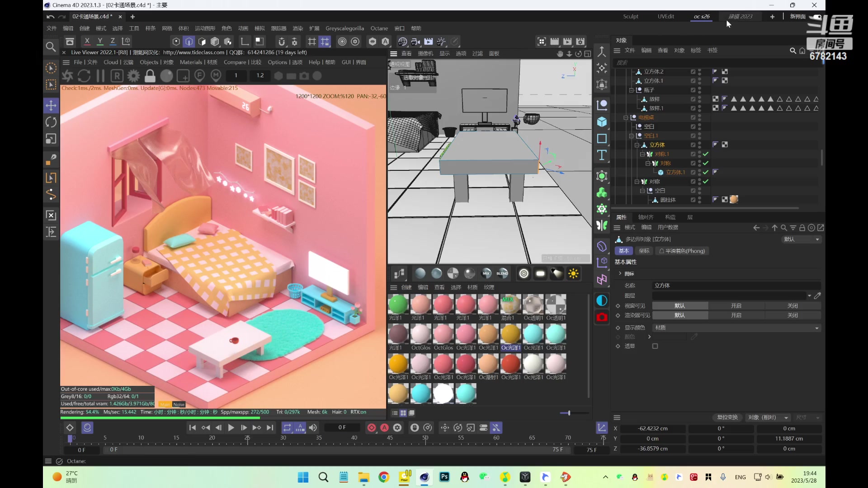Restart Octane render with refresh icon
The width and height of the screenshot is (868, 488).
84,75
